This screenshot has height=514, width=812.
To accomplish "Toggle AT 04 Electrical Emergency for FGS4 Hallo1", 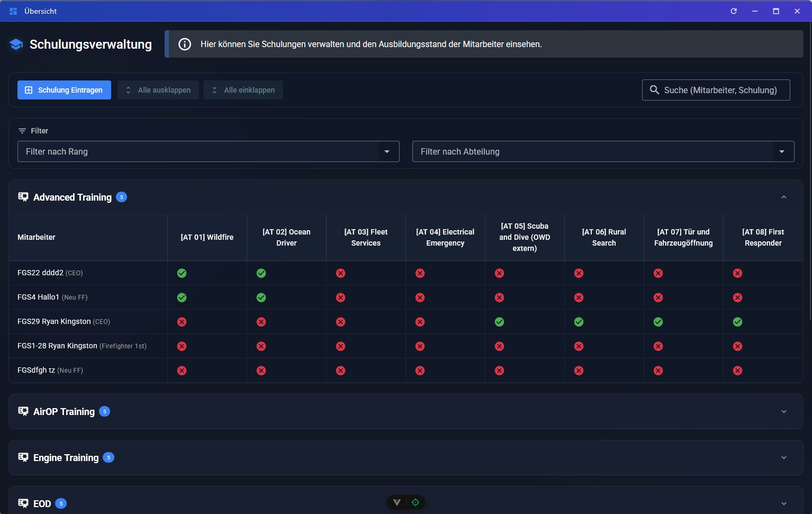I will click(x=420, y=297).
